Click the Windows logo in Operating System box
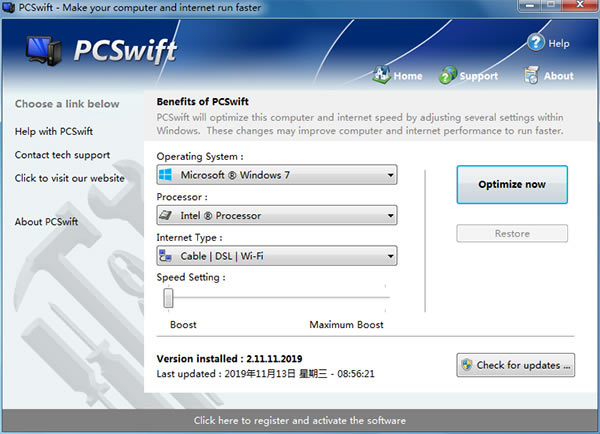 click(166, 175)
